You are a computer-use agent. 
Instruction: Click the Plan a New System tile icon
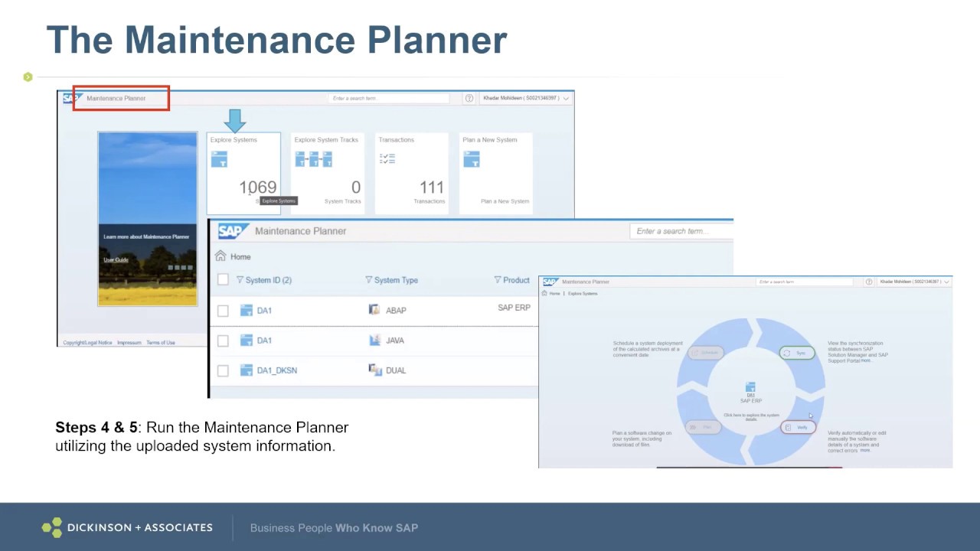coord(471,159)
